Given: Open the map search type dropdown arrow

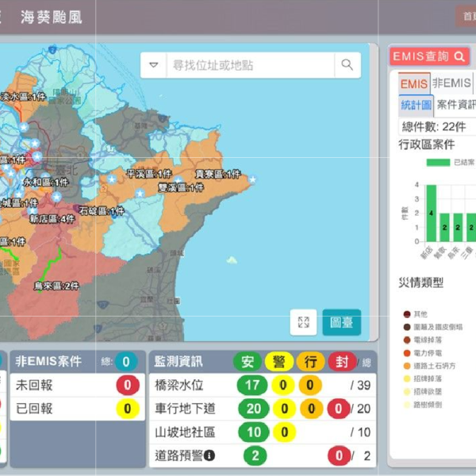Looking at the screenshot, I should coord(154,65).
